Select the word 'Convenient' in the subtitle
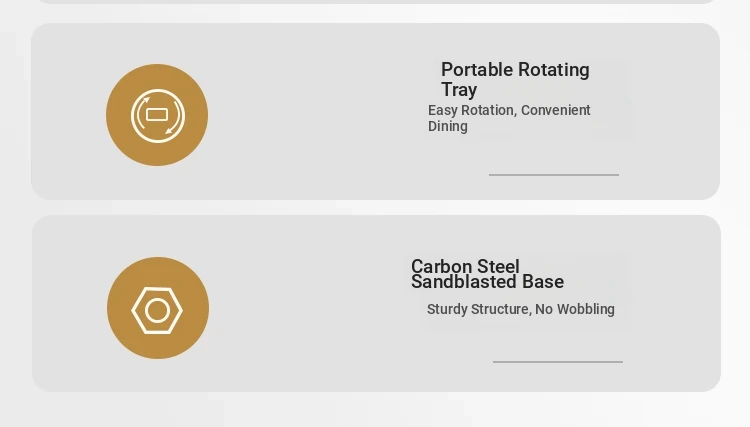The height and width of the screenshot is (427, 750). point(556,110)
